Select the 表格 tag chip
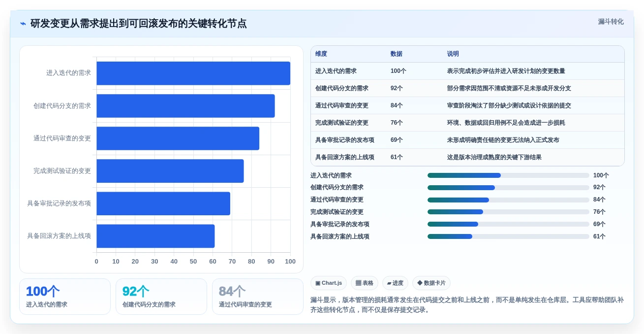Screen dimensions: 644x334 [x=365, y=283]
